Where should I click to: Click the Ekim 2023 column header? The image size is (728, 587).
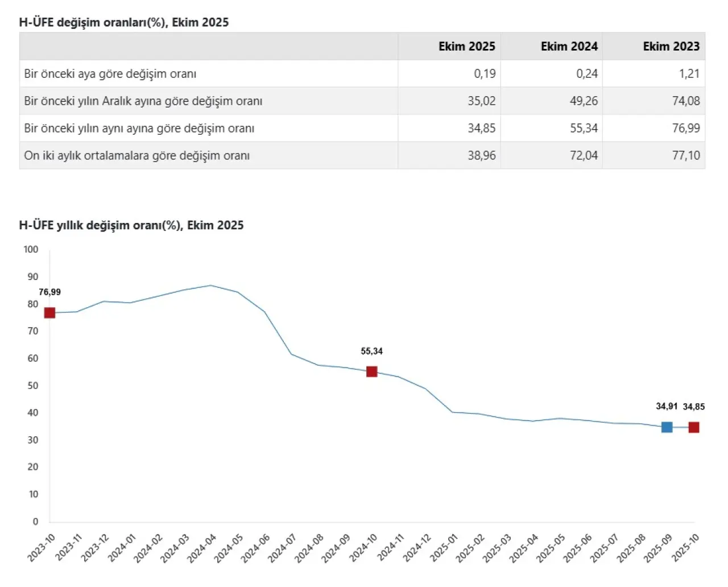[x=671, y=47]
